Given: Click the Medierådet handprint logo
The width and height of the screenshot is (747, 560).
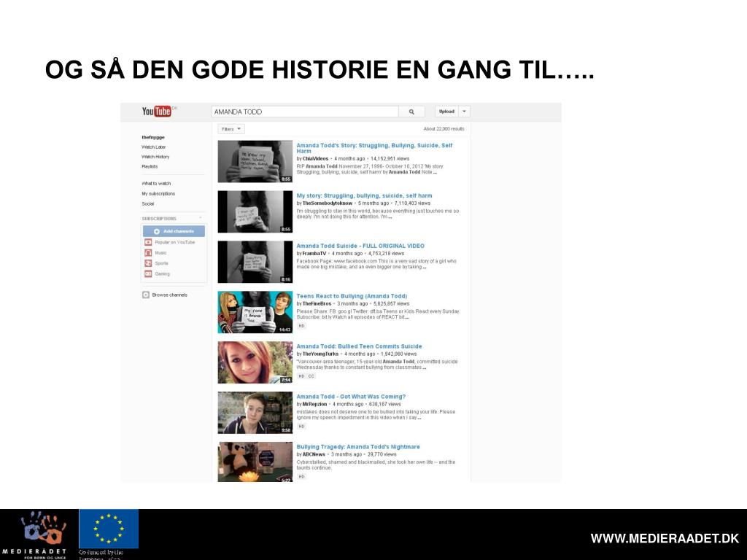Looking at the screenshot, I should click(x=43, y=528).
